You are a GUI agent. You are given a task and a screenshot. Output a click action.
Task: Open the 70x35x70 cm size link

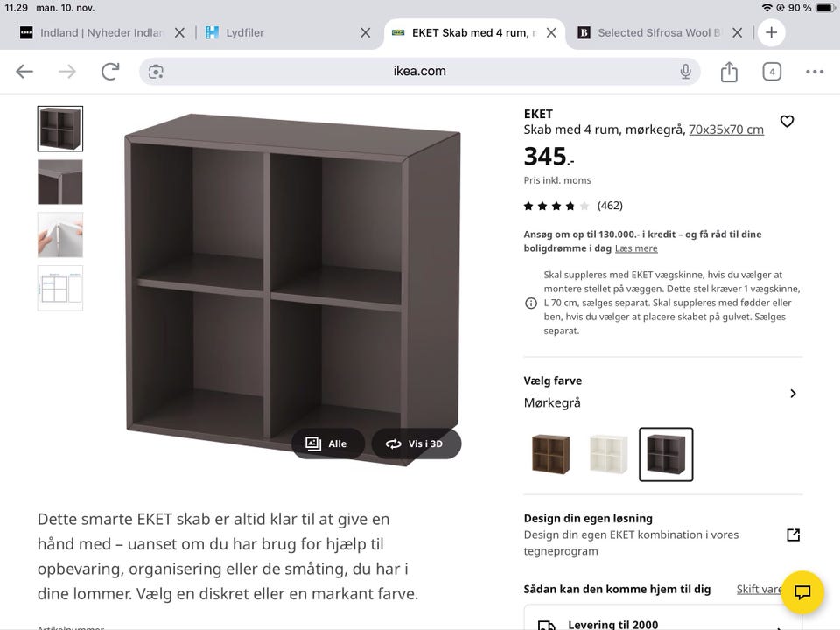pos(726,129)
